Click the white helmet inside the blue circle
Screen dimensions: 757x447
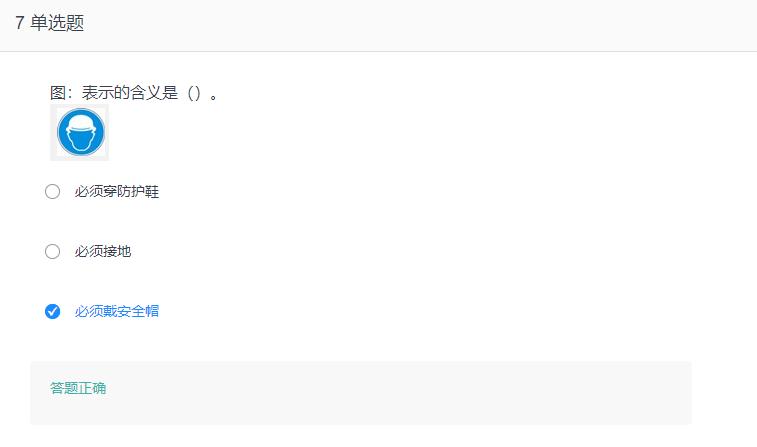pyautogui.click(x=80, y=130)
